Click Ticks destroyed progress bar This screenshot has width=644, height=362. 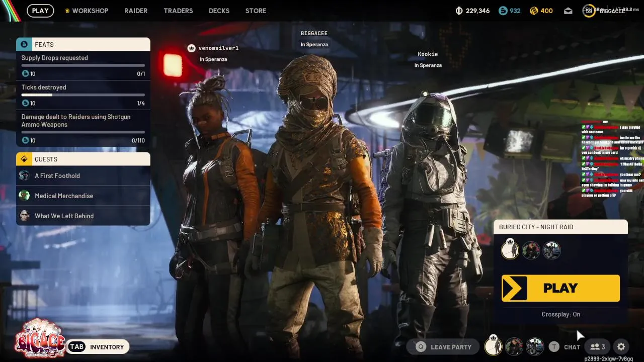click(83, 95)
